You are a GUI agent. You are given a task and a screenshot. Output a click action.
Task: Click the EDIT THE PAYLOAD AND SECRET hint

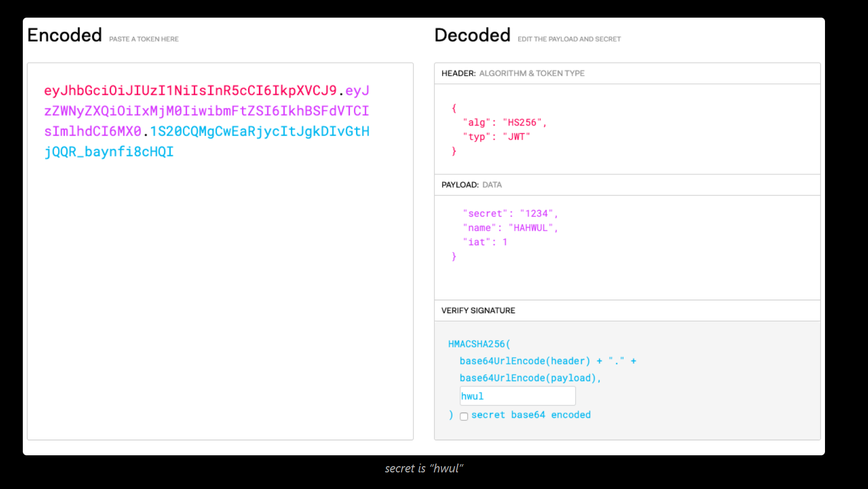coord(569,39)
